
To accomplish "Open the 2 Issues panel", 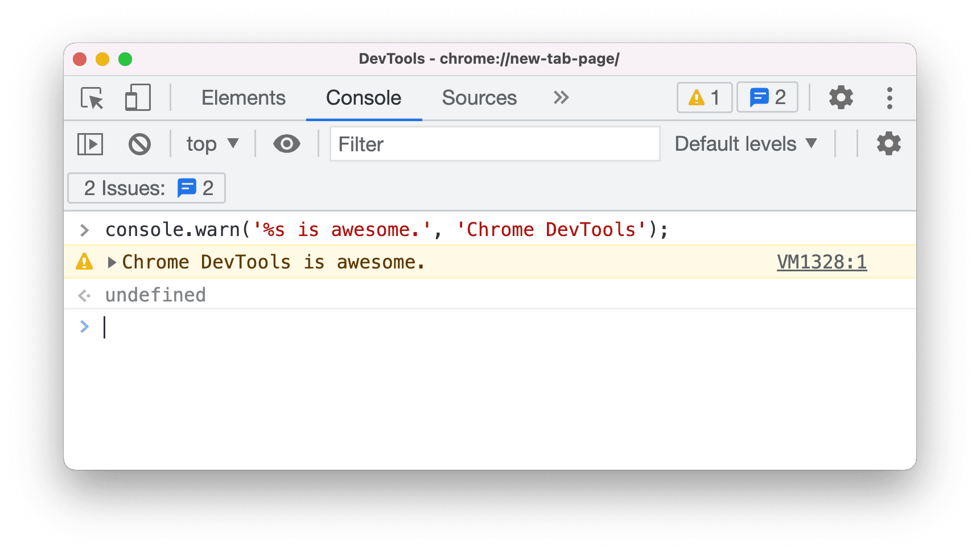I will click(146, 188).
